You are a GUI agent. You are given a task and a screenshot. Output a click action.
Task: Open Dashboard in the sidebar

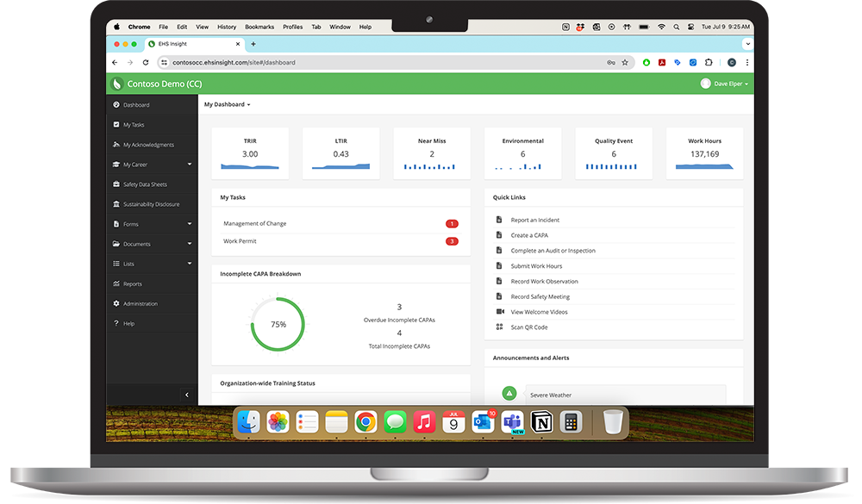click(152, 104)
